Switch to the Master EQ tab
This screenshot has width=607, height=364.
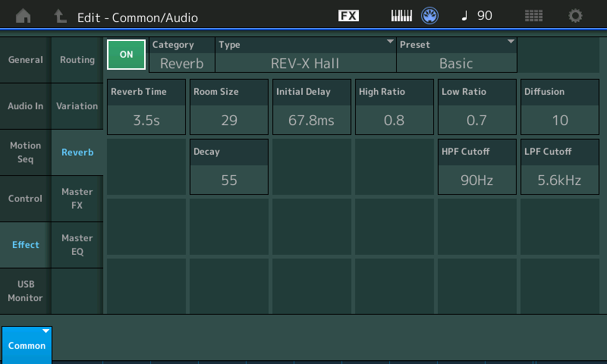77,245
